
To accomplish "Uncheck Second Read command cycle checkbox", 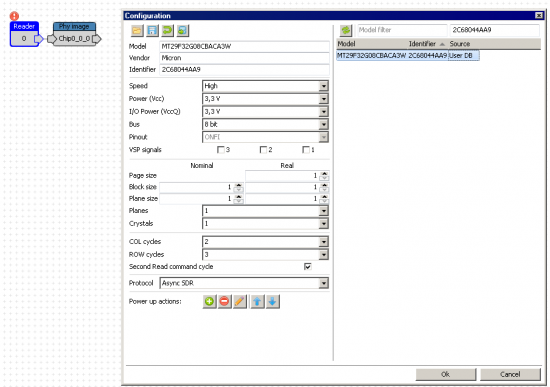I will point(308,267).
